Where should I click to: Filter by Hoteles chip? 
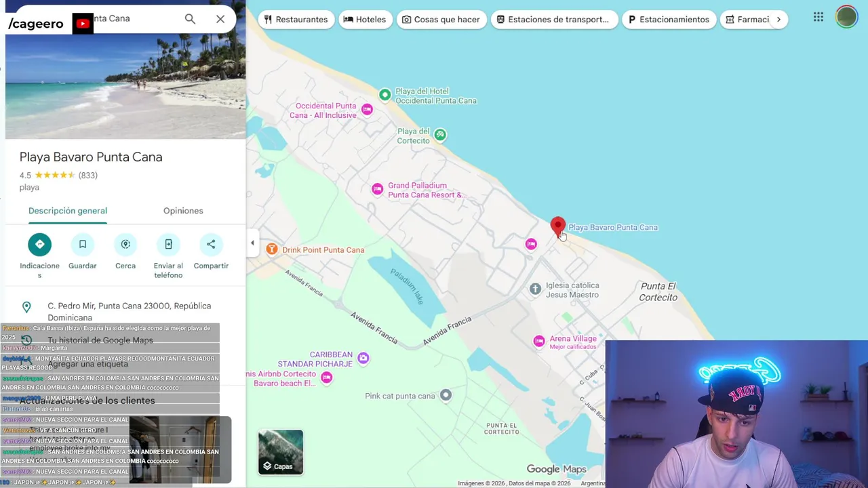click(365, 19)
